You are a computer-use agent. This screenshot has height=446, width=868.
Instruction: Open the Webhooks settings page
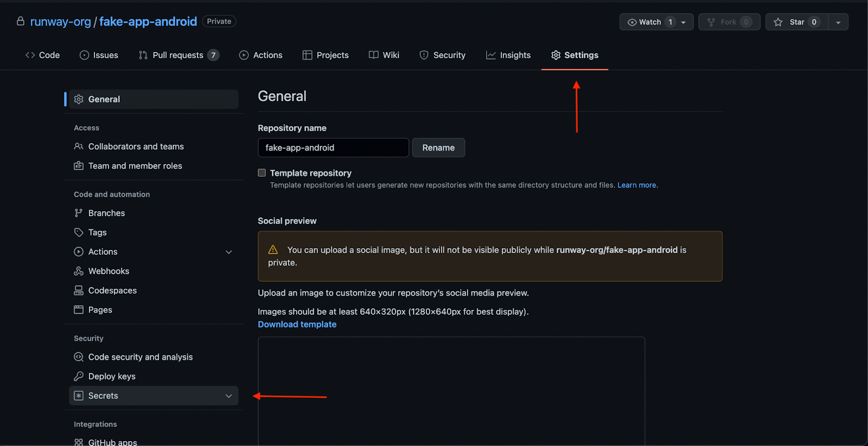click(x=154, y=271)
